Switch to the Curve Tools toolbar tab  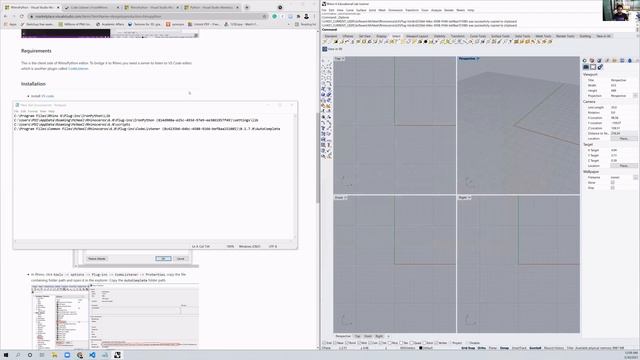coord(478,36)
